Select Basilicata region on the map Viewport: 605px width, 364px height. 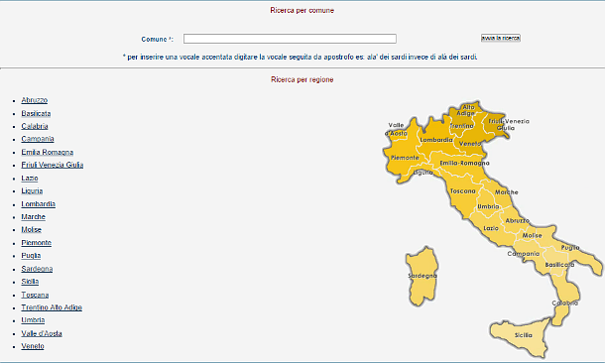coord(559,265)
